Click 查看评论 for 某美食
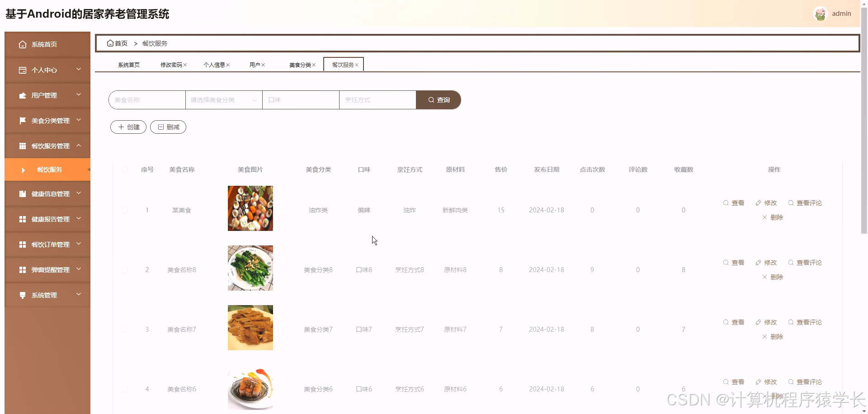This screenshot has width=868, height=414. (x=805, y=203)
